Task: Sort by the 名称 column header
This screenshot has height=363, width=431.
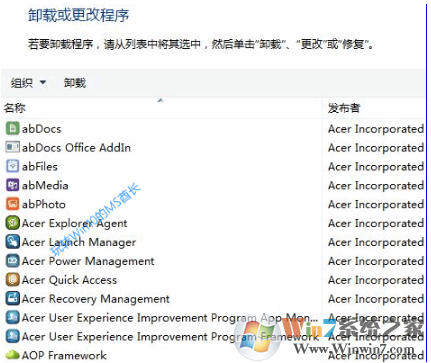Action: (15, 108)
